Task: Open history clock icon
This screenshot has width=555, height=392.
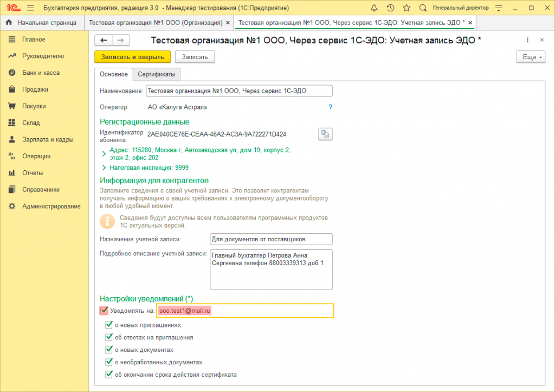Action: point(390,8)
